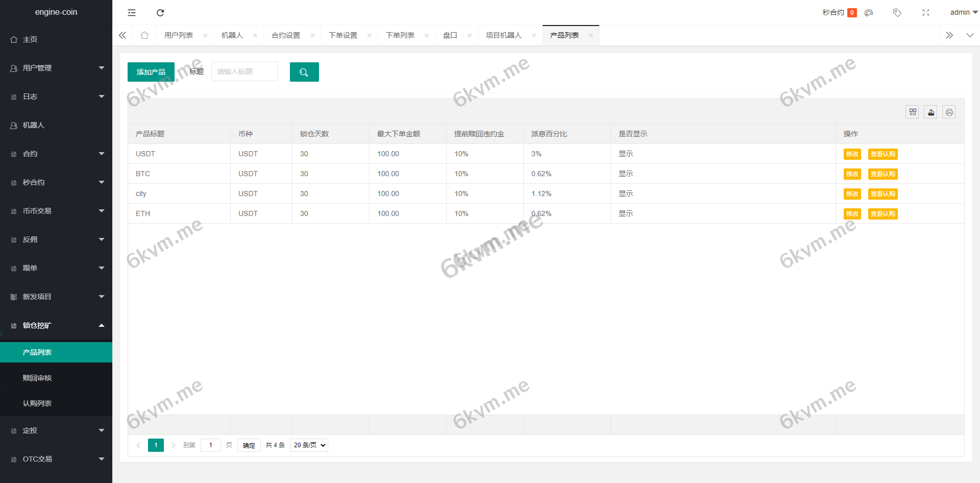The image size is (980, 483).
Task: Click 查看认购 on the ETH row
Action: (883, 213)
